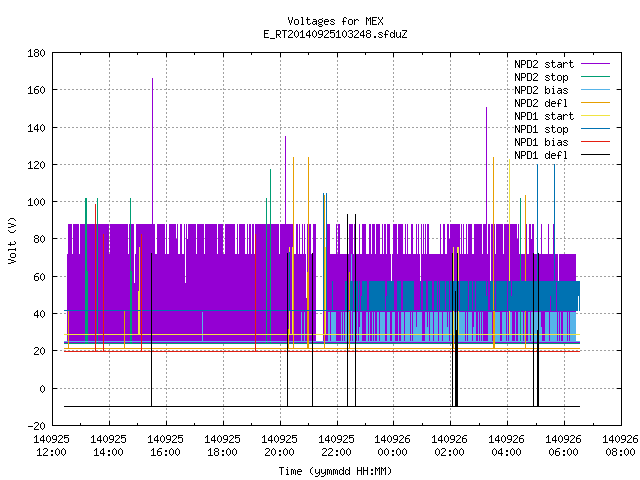Select the NPD2 start legend label
The width and height of the screenshot is (640, 480).
[x=544, y=64]
